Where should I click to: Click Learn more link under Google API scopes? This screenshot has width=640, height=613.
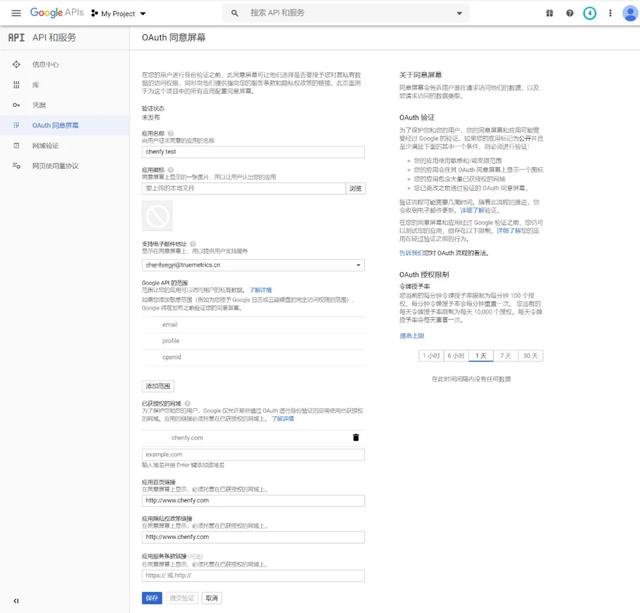point(261,290)
